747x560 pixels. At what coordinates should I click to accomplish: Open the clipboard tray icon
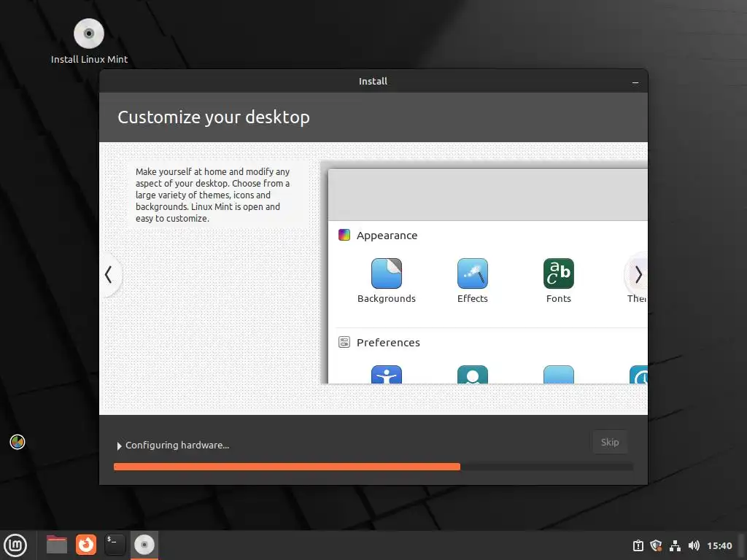point(638,545)
